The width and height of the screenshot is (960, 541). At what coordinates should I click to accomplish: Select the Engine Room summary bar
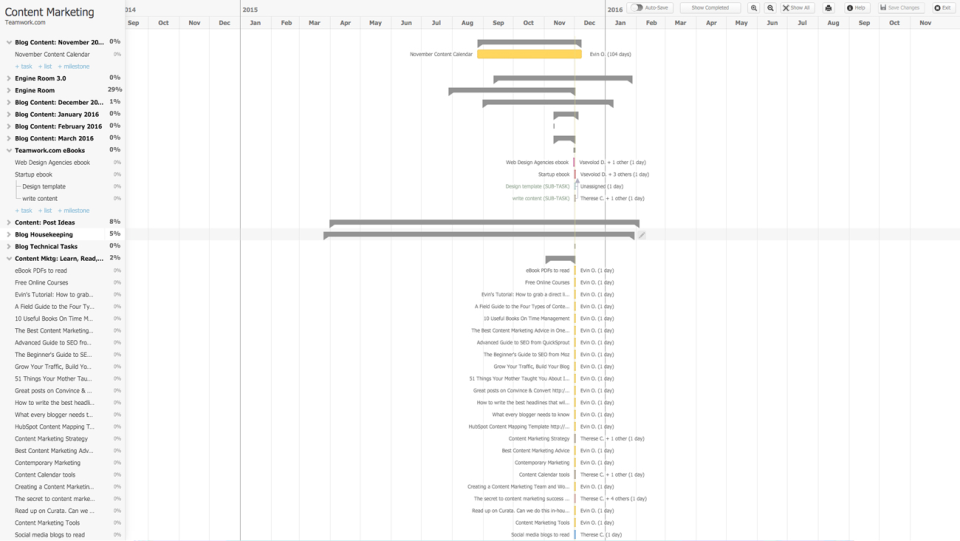[x=512, y=91]
